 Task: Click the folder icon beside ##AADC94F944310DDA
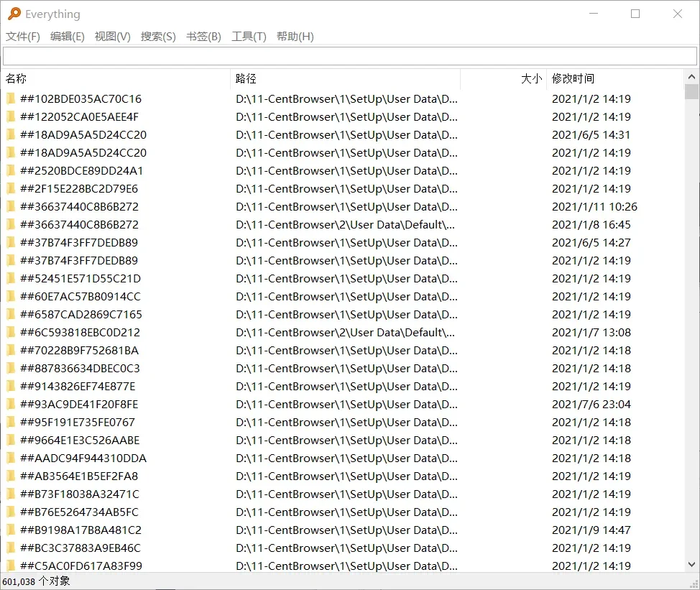[x=9, y=458]
